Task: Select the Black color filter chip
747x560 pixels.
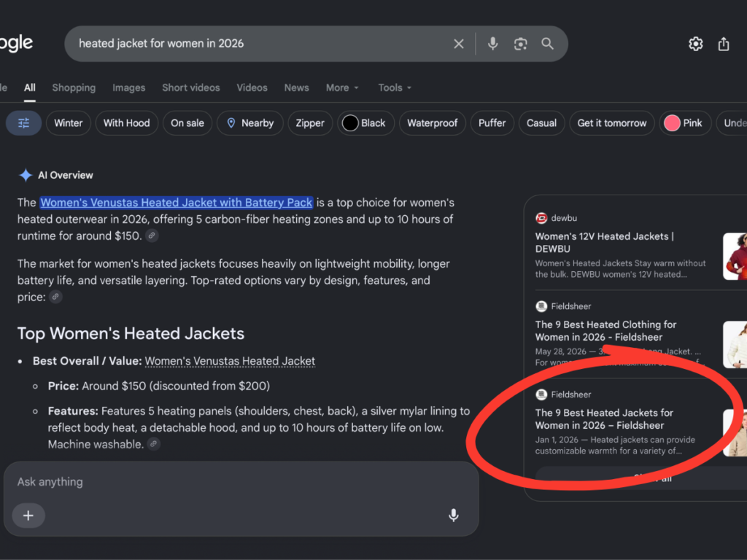Action: point(365,122)
